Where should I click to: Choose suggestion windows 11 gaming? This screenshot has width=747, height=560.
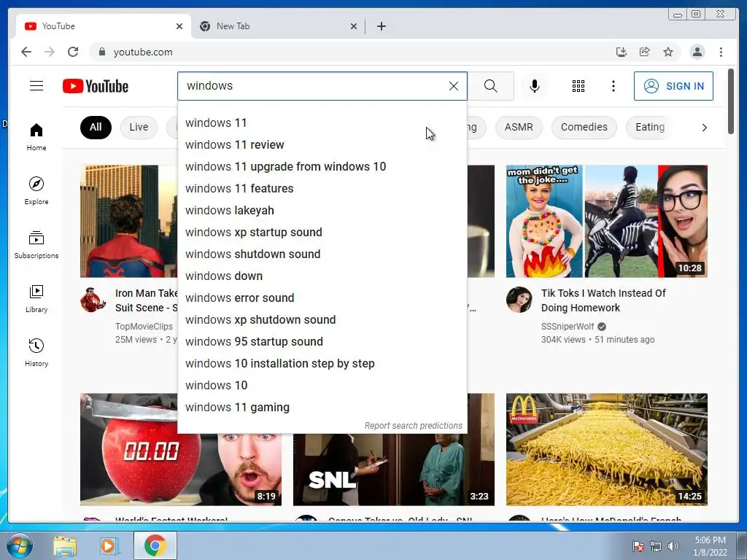(x=322, y=408)
